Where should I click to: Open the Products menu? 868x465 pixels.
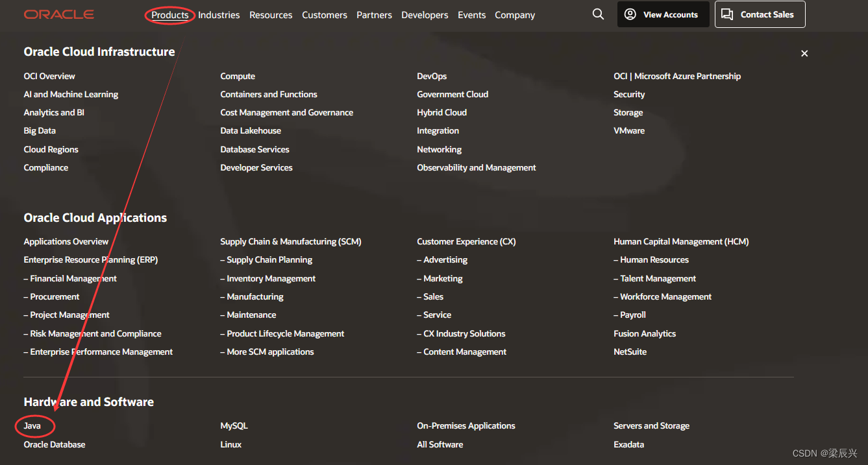pos(170,15)
